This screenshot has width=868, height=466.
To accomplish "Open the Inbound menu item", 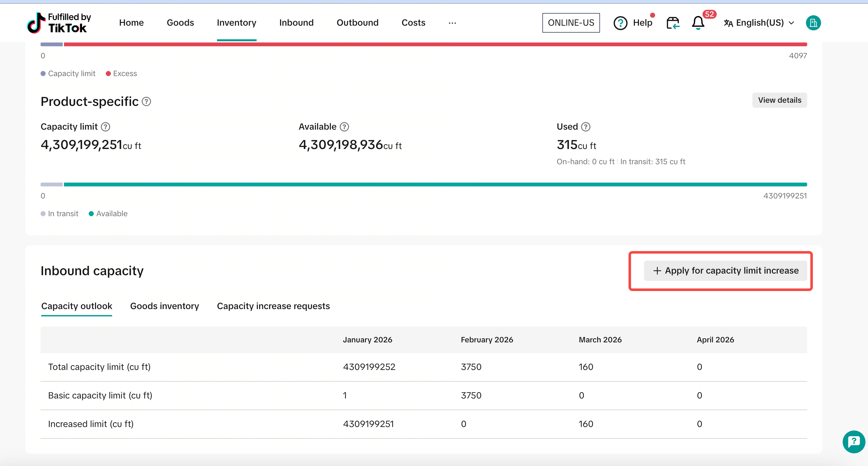I will tap(296, 23).
